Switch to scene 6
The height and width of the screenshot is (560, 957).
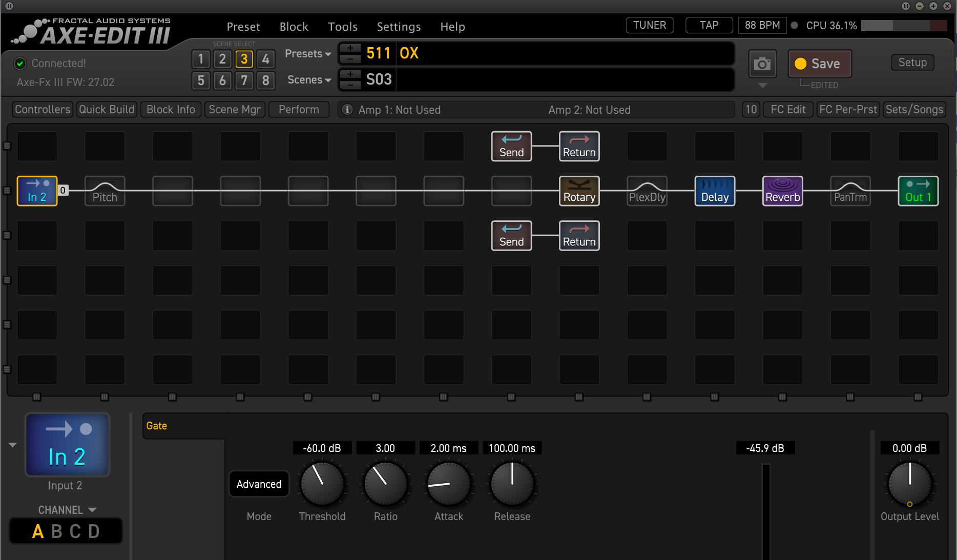222,80
